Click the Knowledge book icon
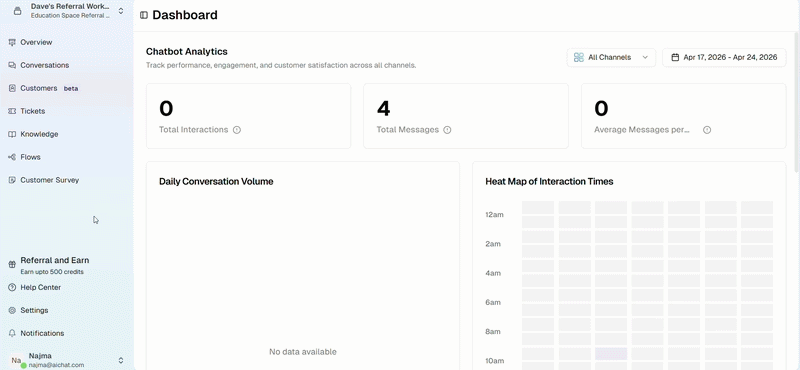 (12, 134)
